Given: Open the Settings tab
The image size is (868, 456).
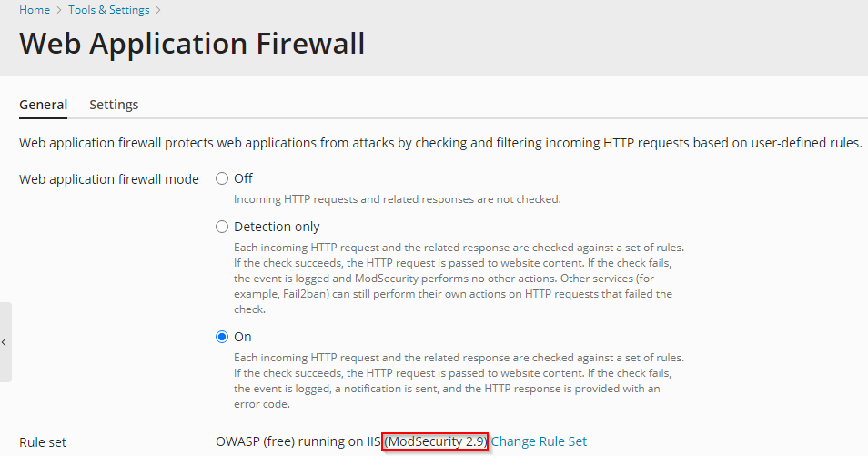Looking at the screenshot, I should pyautogui.click(x=114, y=105).
